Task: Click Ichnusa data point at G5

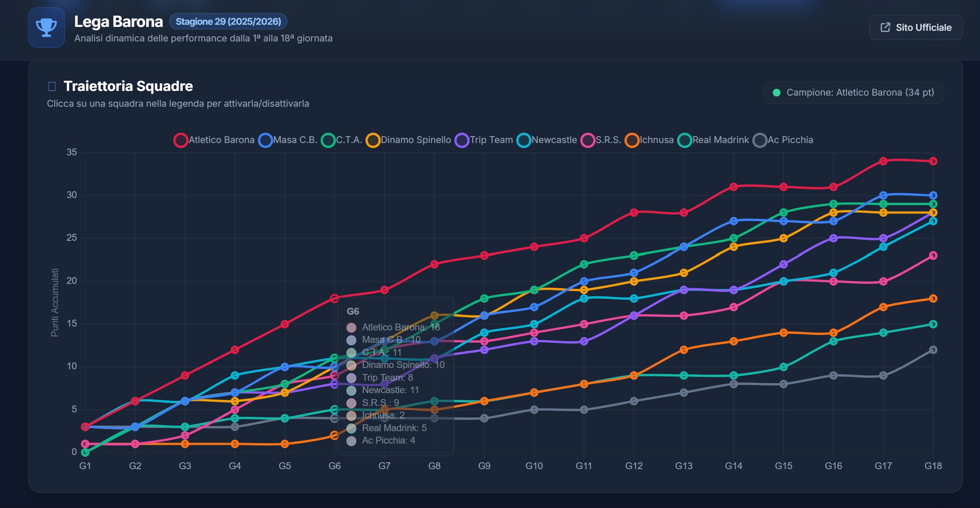Action: point(285,444)
